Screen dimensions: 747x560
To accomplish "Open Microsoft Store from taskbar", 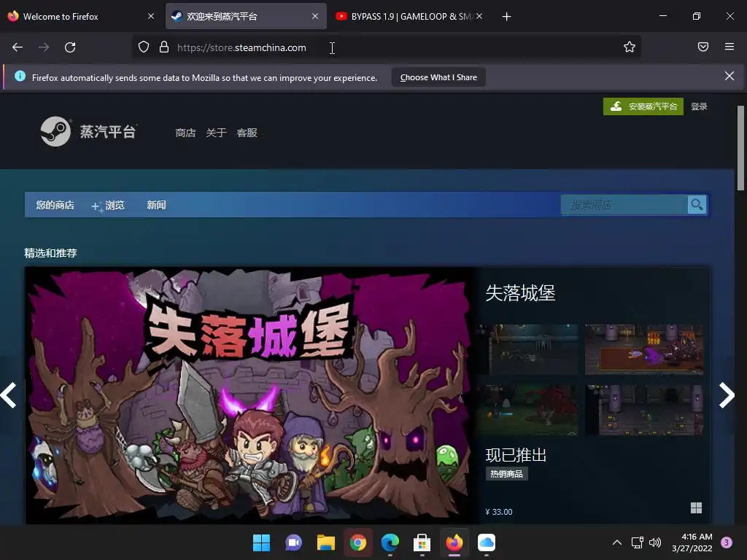I will [x=422, y=542].
